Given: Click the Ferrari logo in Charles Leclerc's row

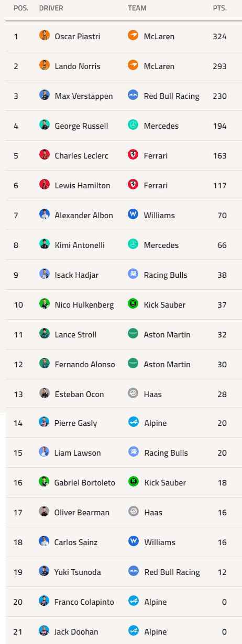Looking at the screenshot, I should [133, 155].
